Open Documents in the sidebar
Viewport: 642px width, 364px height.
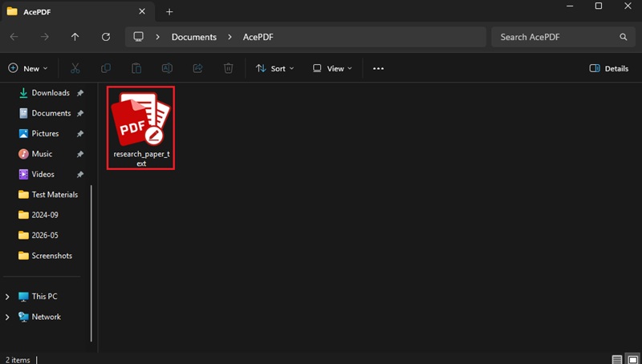tap(45, 113)
